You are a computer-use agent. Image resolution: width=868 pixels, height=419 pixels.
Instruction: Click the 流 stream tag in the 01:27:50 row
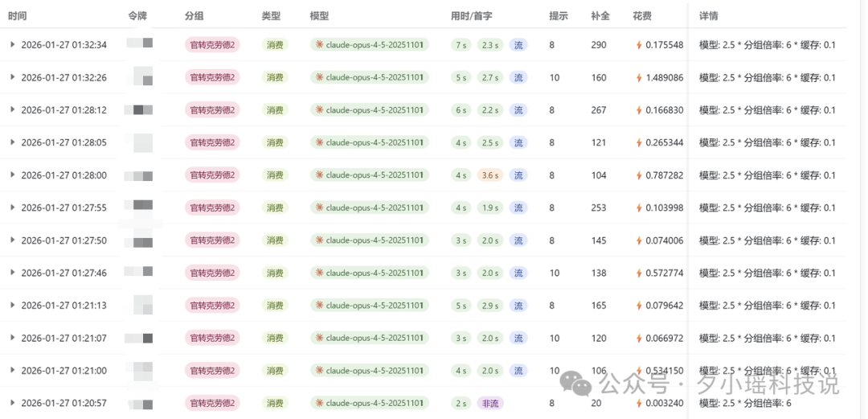[518, 240]
